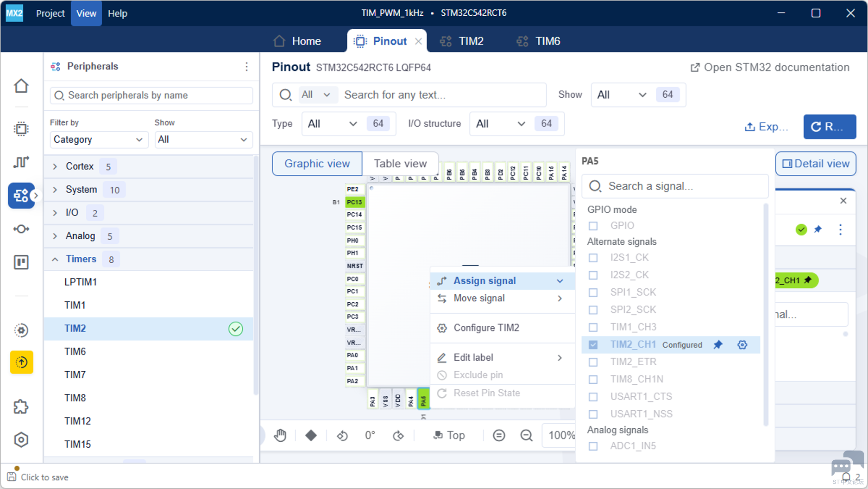
Task: Open the clock waveform sidebar icon
Action: point(21,162)
